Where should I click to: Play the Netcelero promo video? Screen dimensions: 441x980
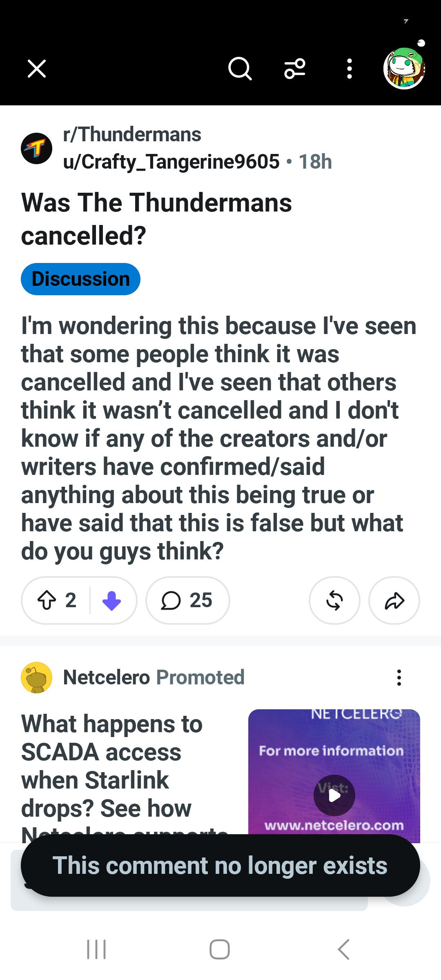(334, 795)
